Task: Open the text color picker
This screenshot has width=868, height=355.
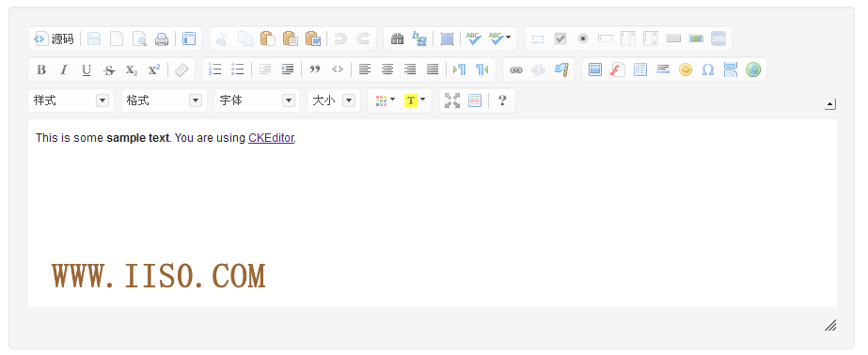Action: tap(385, 100)
